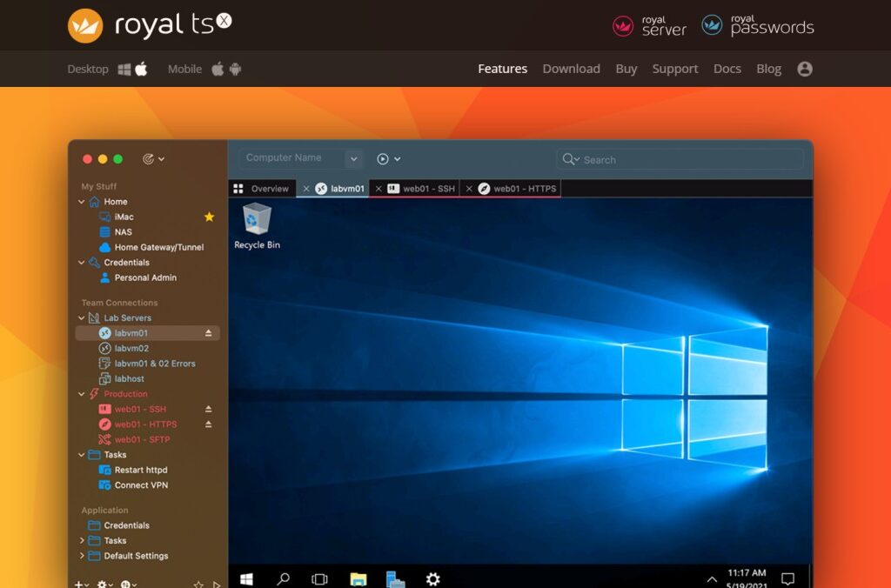Screen dimensions: 891x588
Task: Toggle the favorite star on iMac
Action: 209,217
